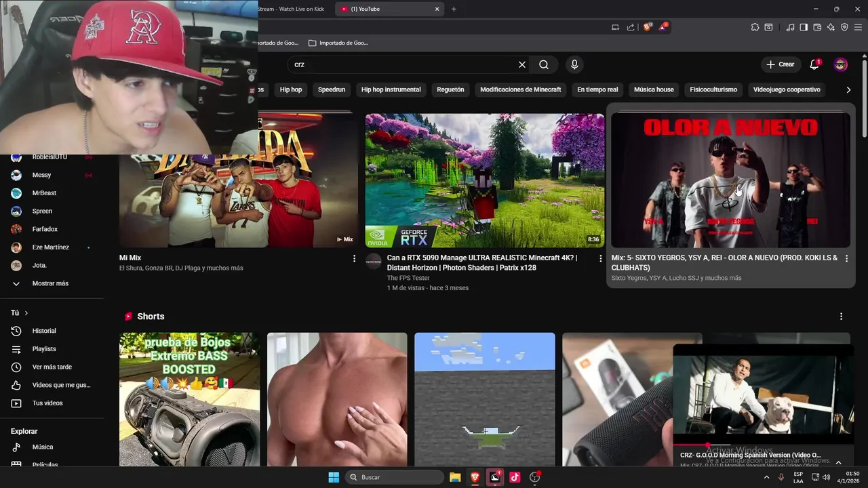Open Música under Explorar

point(52,447)
